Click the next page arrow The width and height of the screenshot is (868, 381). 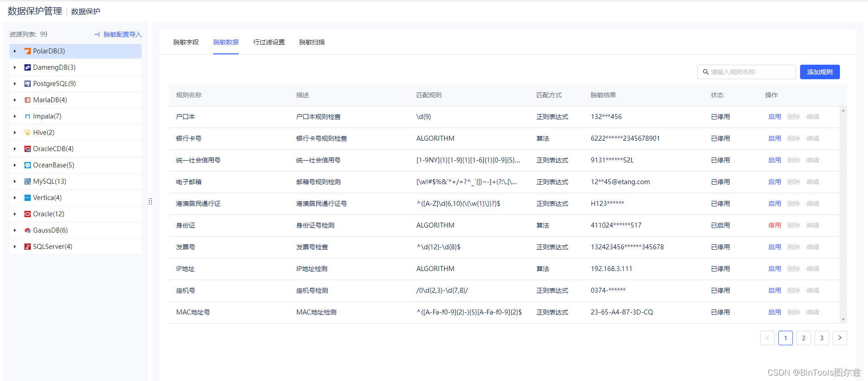point(840,338)
